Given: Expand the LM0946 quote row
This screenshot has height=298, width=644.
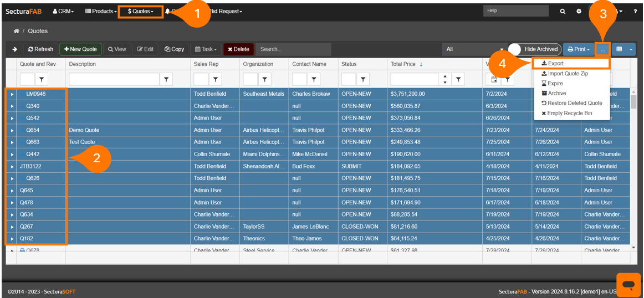Looking at the screenshot, I should tap(12, 94).
